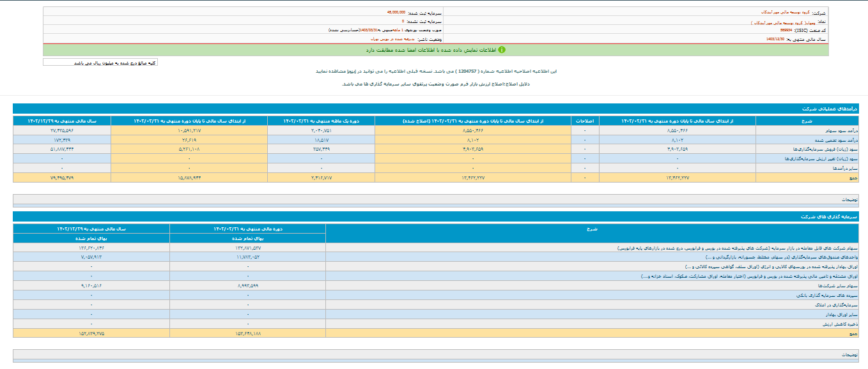868x369 pixels.
Task: Click the fiscal year end date 1403/12/30
Action: [x=776, y=39]
